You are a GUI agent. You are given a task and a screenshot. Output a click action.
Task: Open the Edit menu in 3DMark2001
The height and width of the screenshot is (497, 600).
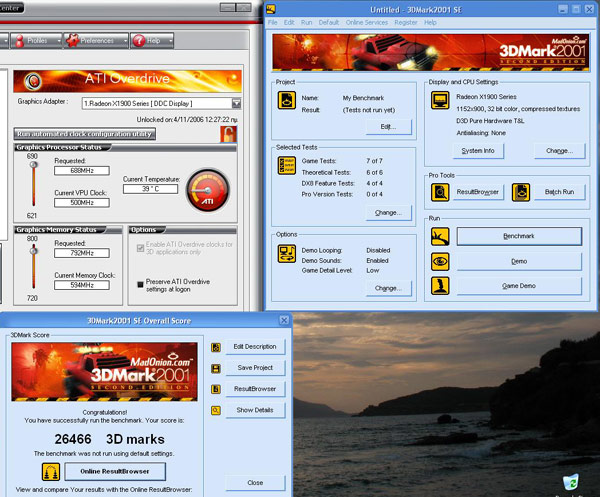pos(289,23)
